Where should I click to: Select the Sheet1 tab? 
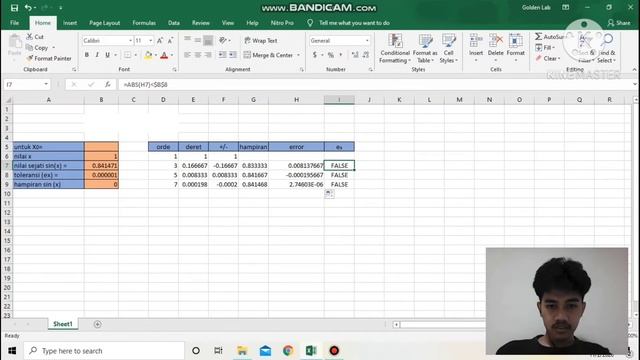tap(62, 324)
